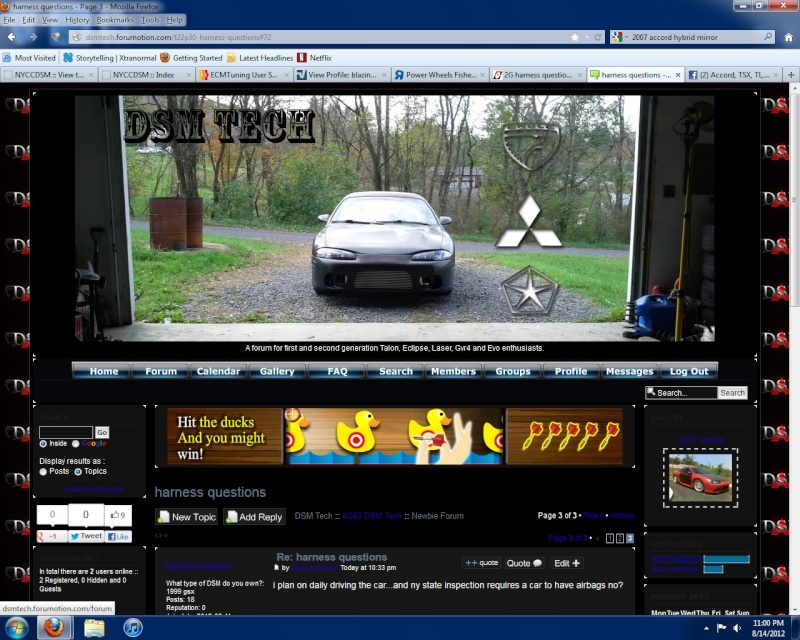
Task: Open a new tab with the plus button
Action: pos(791,75)
